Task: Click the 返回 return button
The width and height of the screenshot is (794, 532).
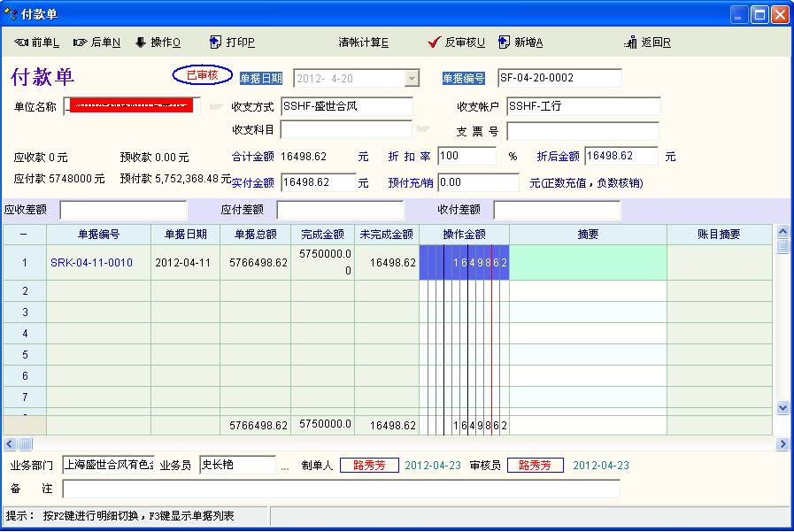Action: pyautogui.click(x=647, y=42)
